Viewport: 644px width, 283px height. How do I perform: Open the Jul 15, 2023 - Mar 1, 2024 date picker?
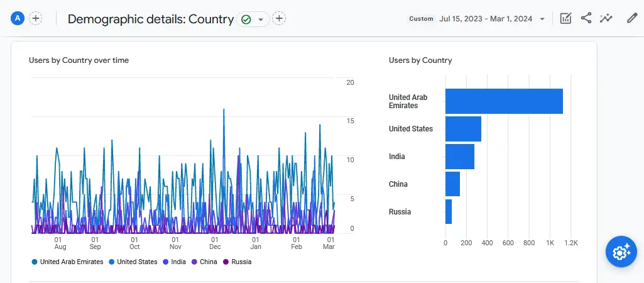pos(487,19)
